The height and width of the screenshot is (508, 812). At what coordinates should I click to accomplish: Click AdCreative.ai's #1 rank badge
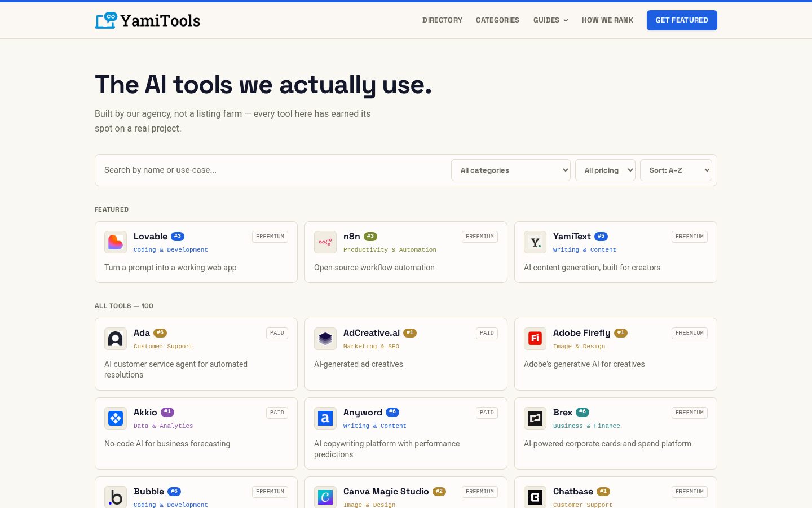click(x=410, y=333)
